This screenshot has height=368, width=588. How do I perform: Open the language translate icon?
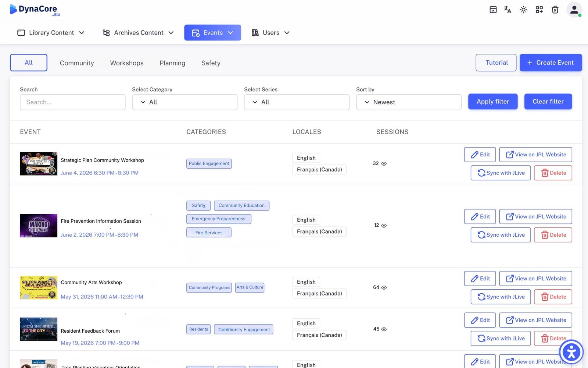[508, 10]
